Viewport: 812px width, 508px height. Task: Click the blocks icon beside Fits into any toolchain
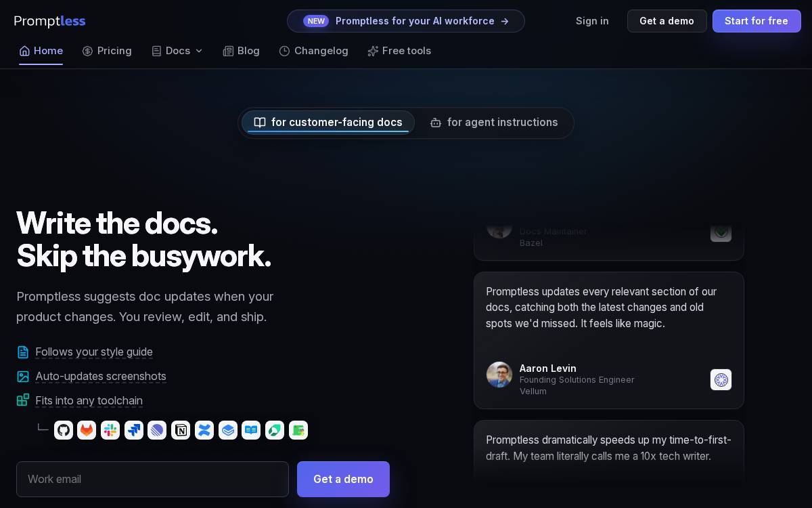[x=23, y=400]
